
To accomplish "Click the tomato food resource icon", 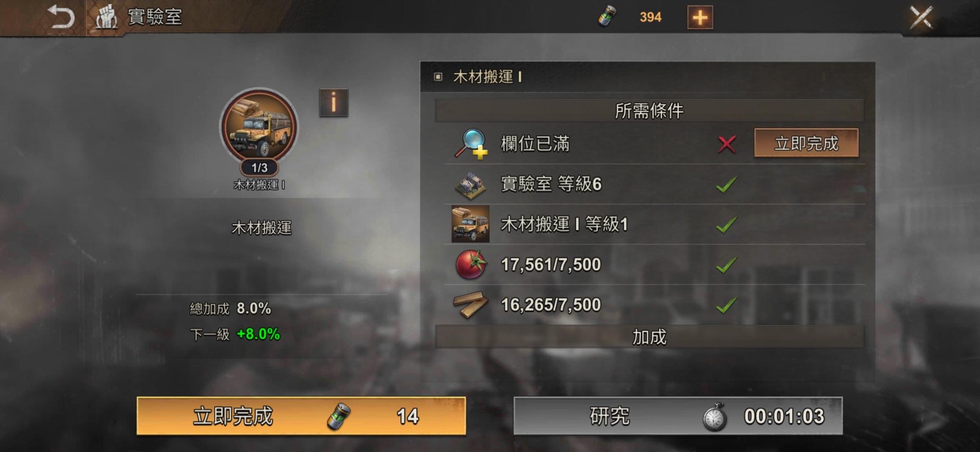I will [471, 264].
